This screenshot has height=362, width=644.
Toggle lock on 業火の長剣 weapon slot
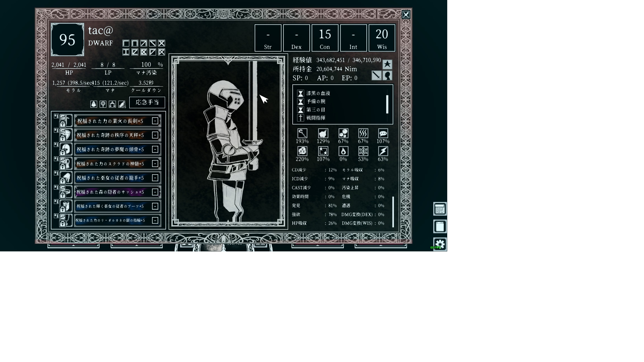pos(63,124)
